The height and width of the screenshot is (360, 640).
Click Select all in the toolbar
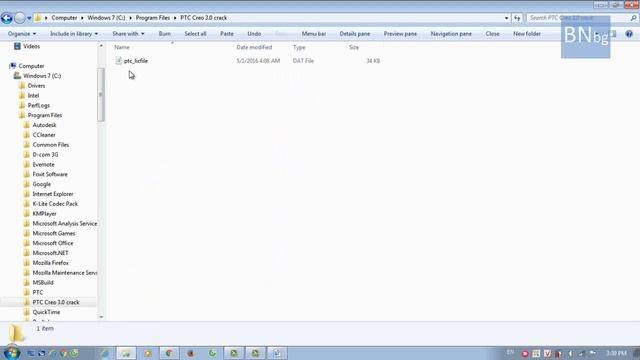pos(195,34)
